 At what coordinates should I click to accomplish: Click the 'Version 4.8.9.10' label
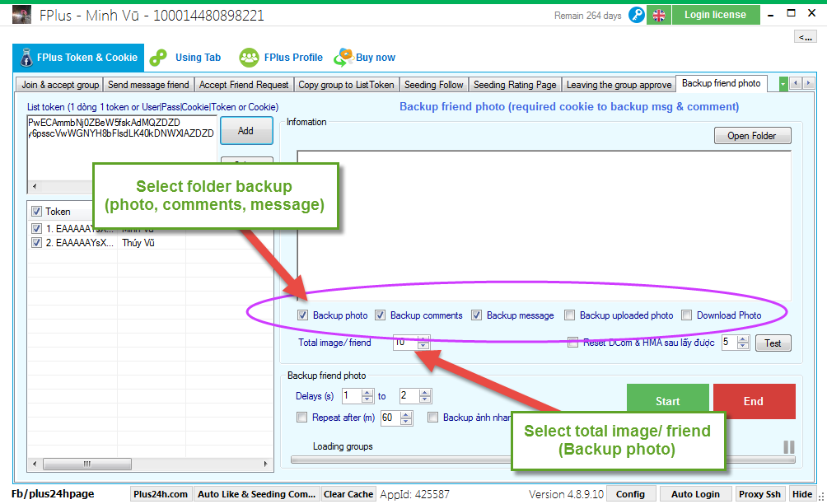pos(566,494)
